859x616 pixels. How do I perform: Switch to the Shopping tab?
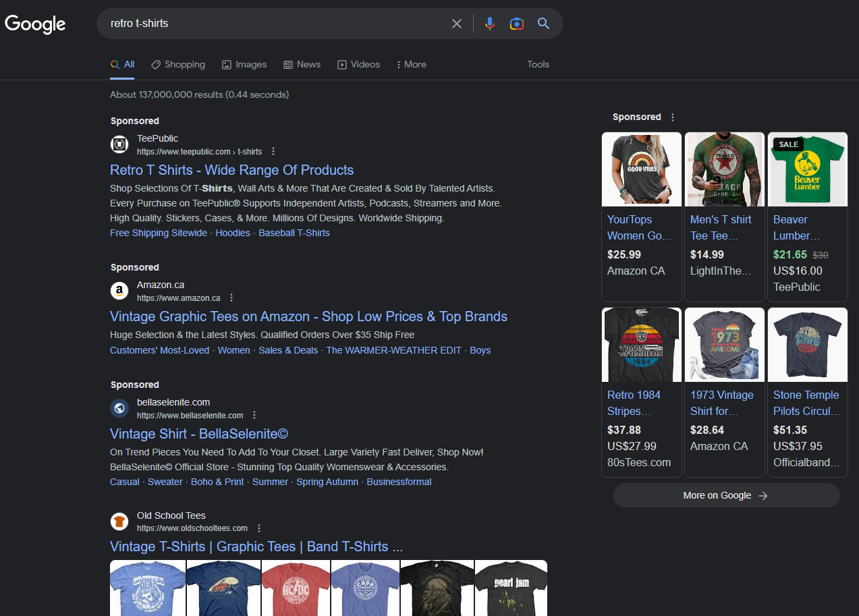pyautogui.click(x=177, y=64)
